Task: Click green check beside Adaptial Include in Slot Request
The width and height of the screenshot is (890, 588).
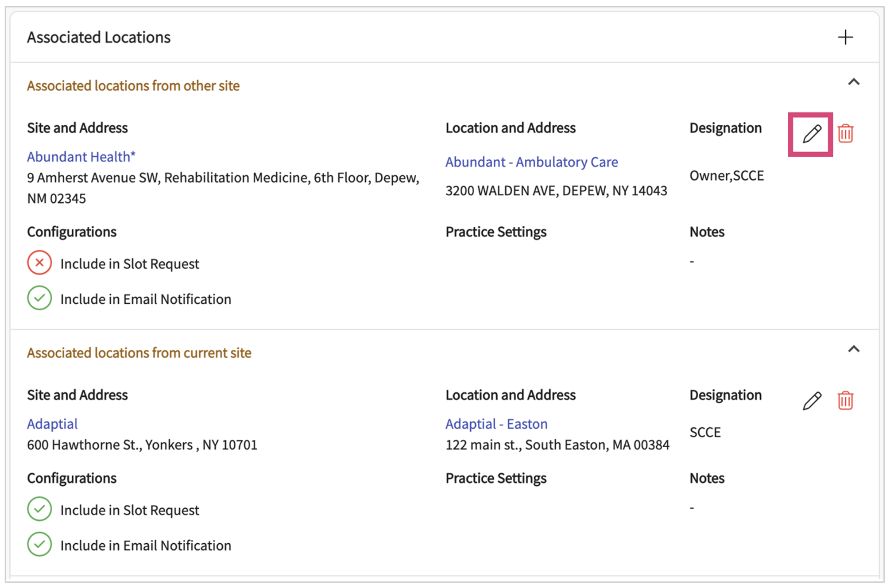Action: tap(39, 509)
